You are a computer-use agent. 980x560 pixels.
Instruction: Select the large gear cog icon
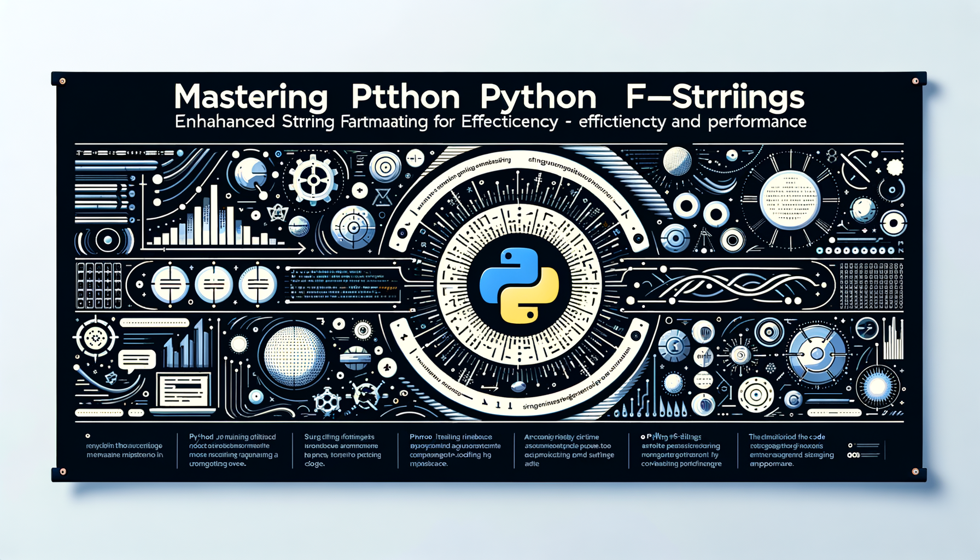point(313,179)
